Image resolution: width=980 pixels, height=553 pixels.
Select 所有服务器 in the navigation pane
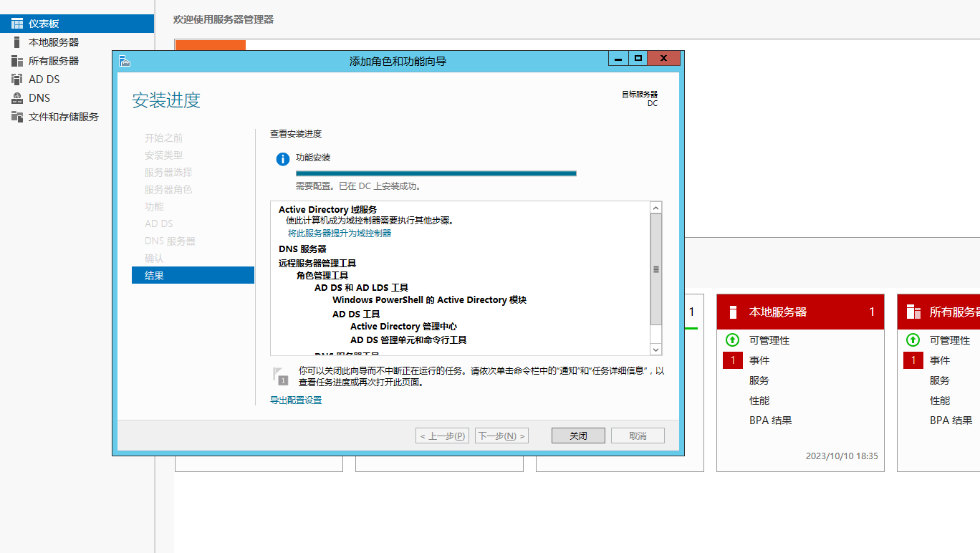point(77,61)
